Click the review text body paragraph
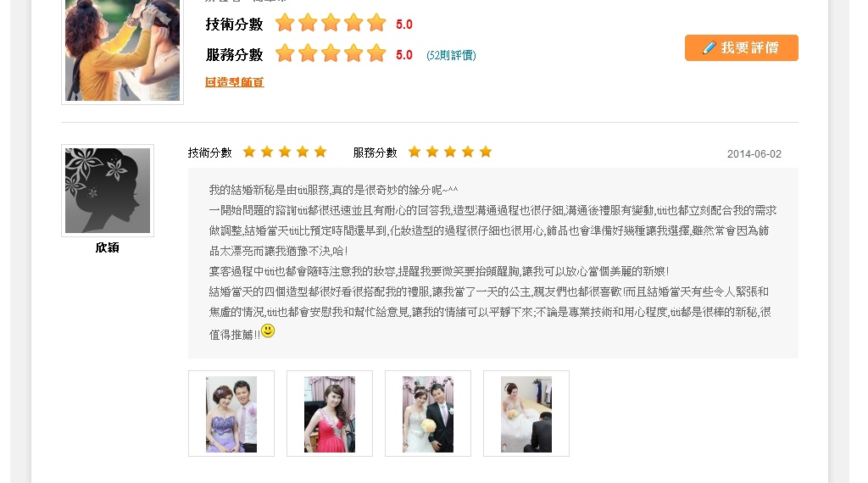Image resolution: width=868 pixels, height=483 pixels. pyautogui.click(x=492, y=262)
